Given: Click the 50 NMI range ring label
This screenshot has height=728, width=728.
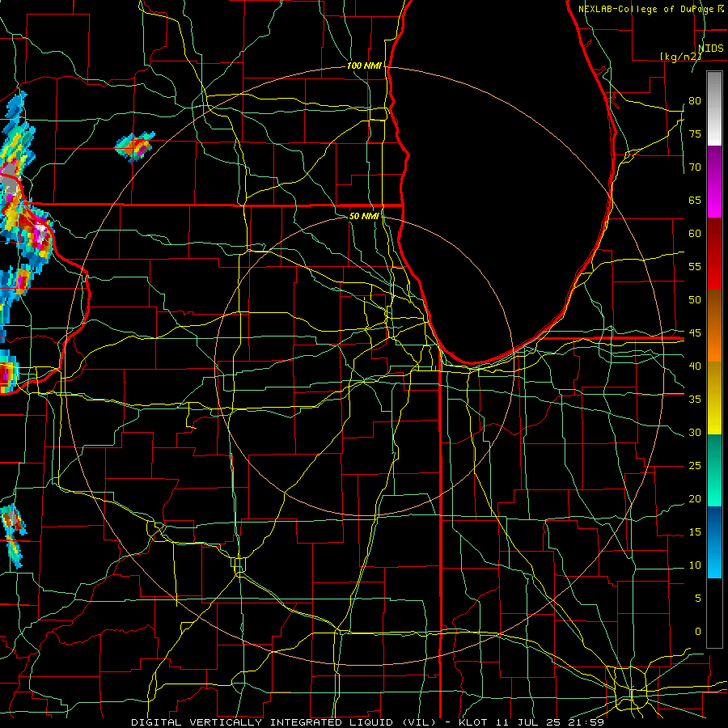Looking at the screenshot, I should point(364,216).
